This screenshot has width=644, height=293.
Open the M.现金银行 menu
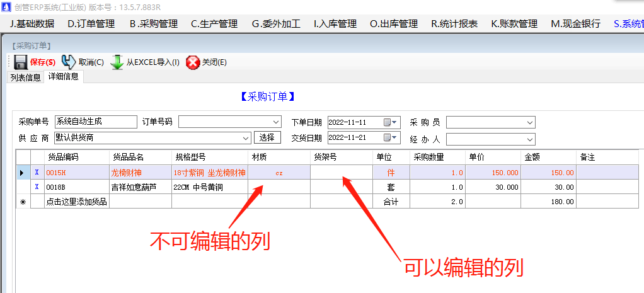576,24
